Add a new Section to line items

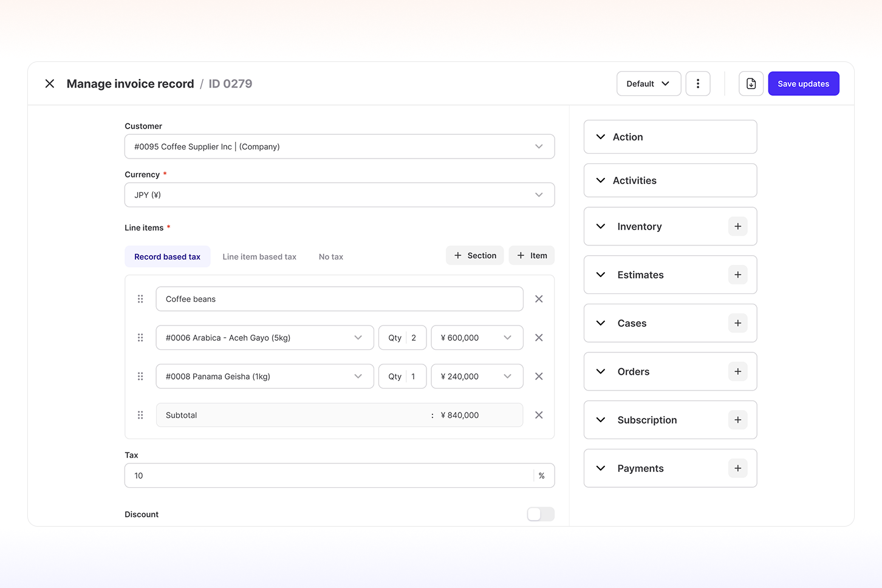coord(475,256)
